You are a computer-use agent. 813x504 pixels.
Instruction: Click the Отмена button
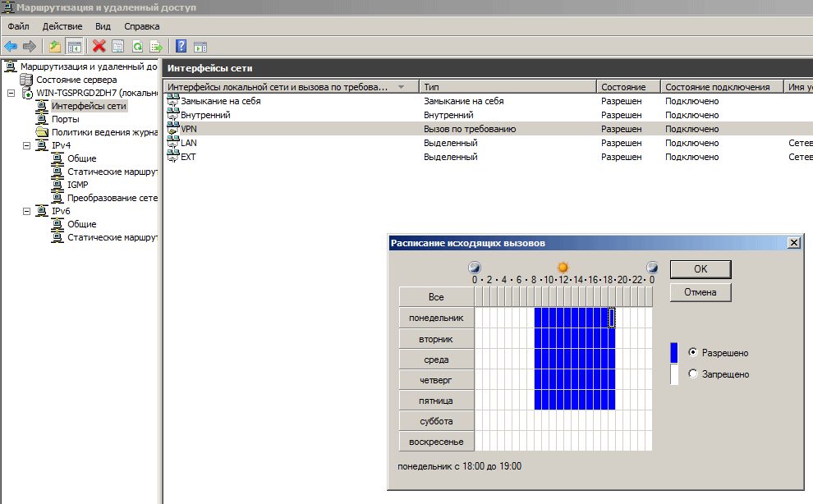coord(700,292)
